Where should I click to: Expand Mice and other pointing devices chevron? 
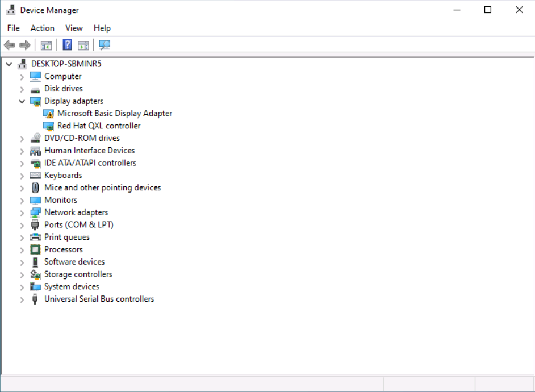(x=22, y=188)
